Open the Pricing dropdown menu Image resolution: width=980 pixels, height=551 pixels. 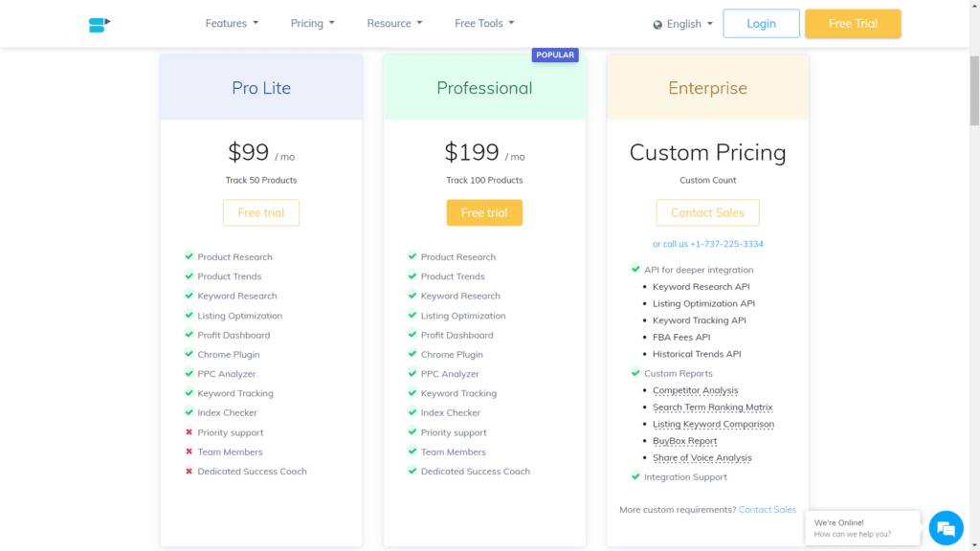313,23
